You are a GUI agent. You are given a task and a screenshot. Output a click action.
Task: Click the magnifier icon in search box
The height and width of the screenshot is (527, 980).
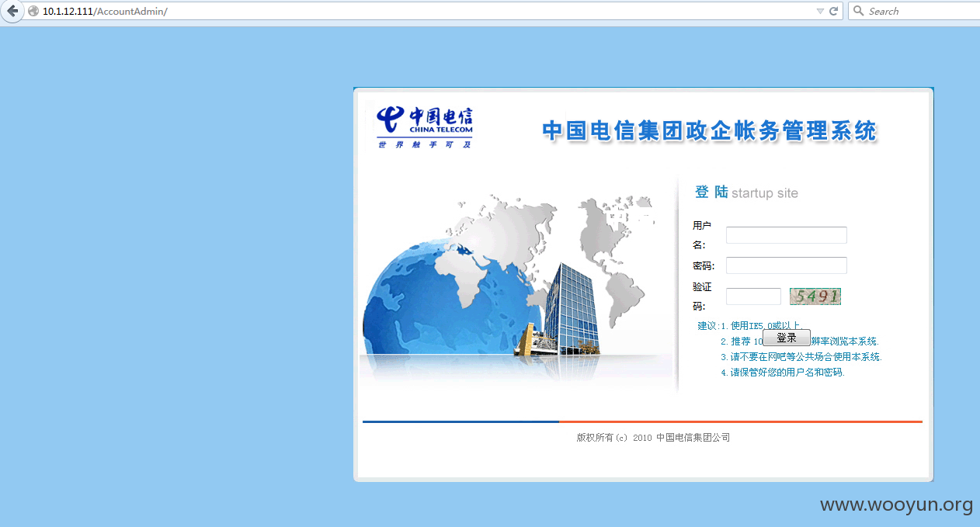pyautogui.click(x=858, y=11)
